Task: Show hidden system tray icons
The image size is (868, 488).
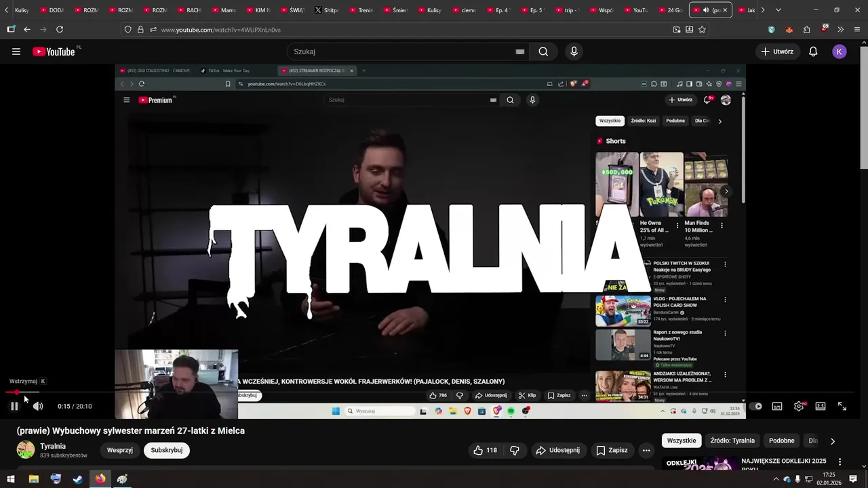Action: (x=776, y=479)
